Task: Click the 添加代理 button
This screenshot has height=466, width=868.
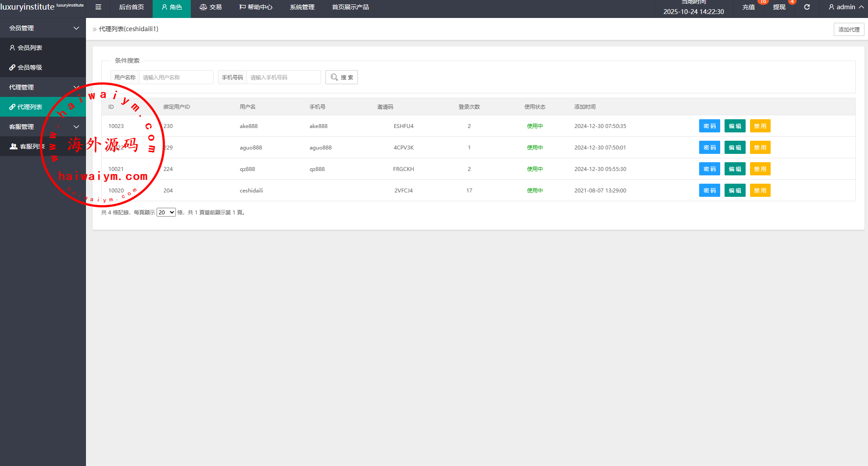Action: [849, 29]
